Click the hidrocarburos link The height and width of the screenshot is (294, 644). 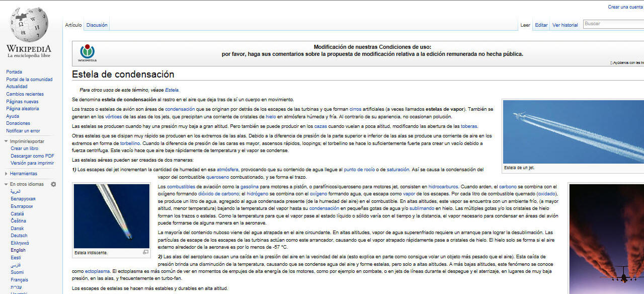[443, 187]
